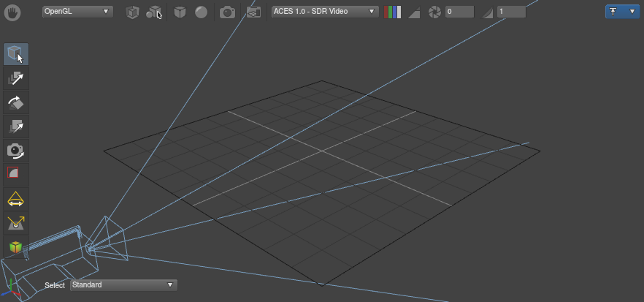Image resolution: width=644 pixels, height=302 pixels.
Task: Click the exposure value field showing 0
Action: 459,12
